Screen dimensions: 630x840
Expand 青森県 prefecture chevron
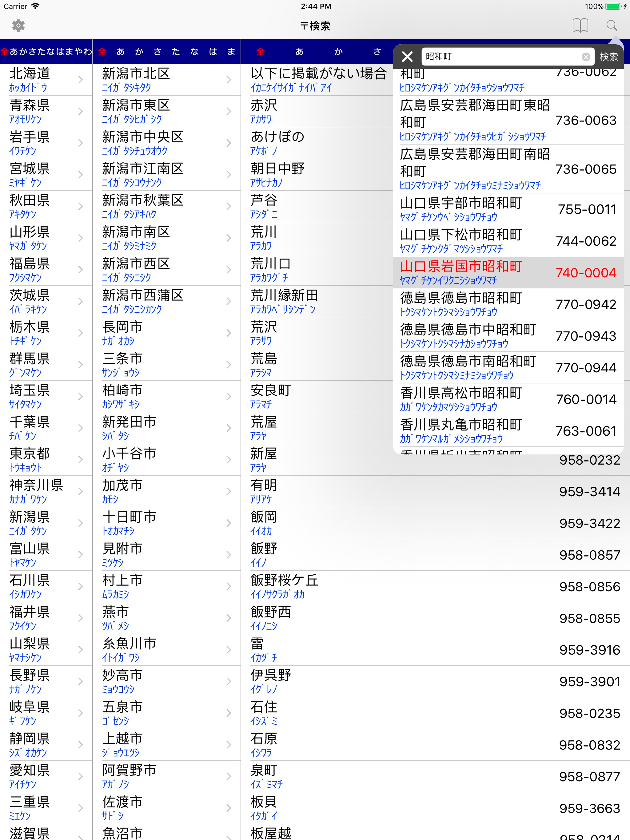tap(80, 111)
